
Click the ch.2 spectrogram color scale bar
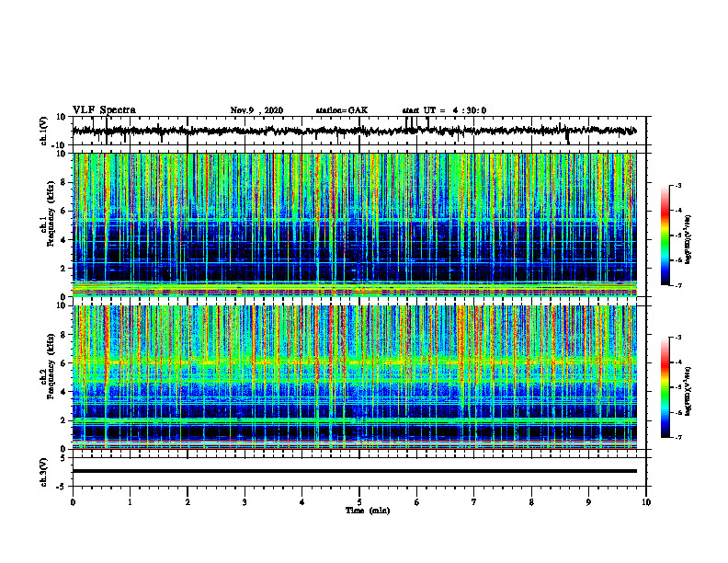click(x=665, y=387)
